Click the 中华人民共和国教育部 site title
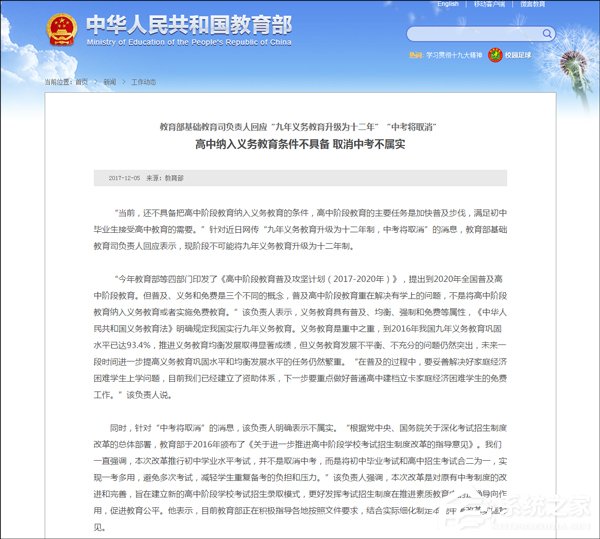 (x=189, y=25)
